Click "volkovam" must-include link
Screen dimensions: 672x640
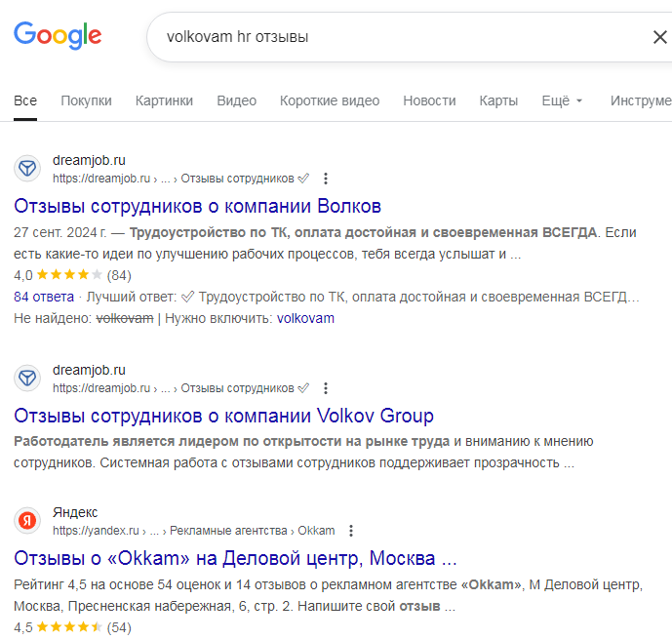305,318
